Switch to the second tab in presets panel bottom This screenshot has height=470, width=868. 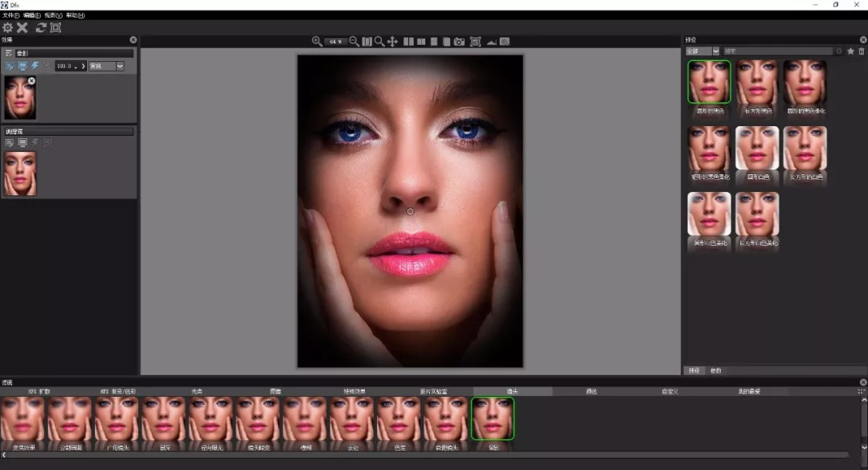pos(716,370)
